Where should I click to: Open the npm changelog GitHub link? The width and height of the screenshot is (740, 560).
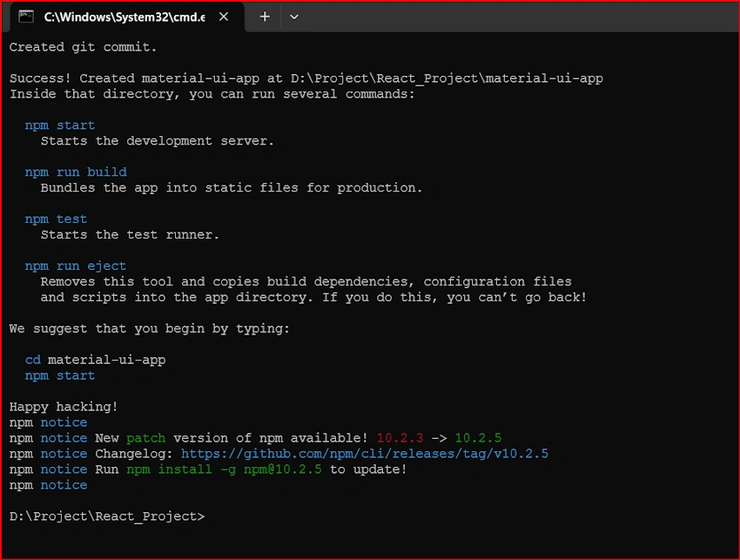click(364, 454)
